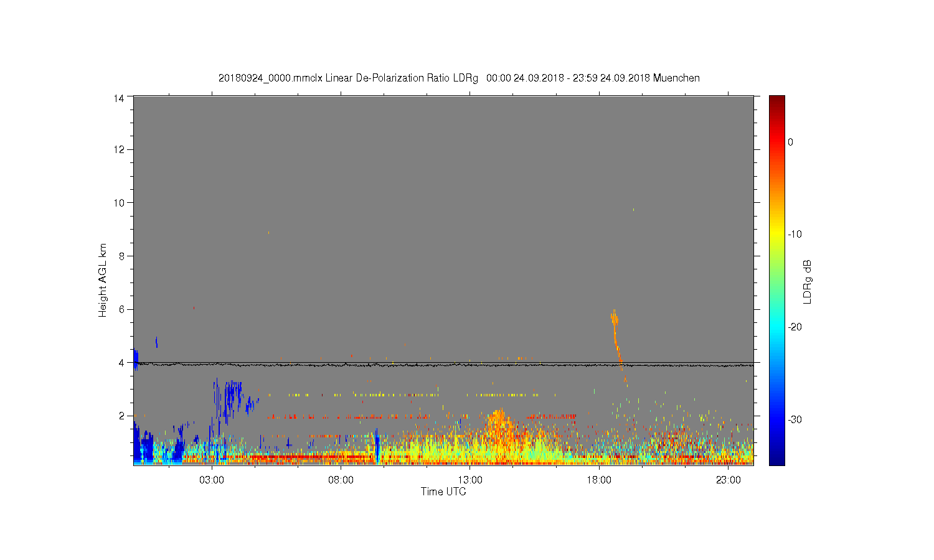
Task: Click the '6' height tick label
Action: 121,309
